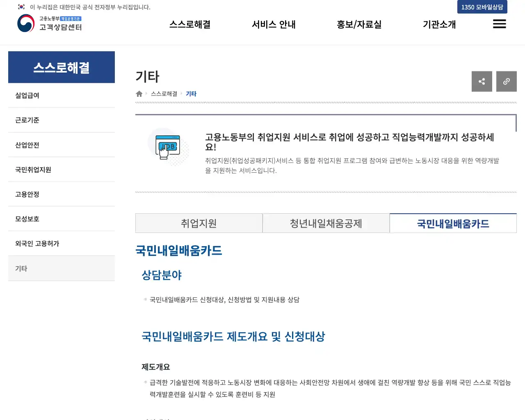Click the 고용노동부 고객상담센터 logo
525x420 pixels.
(x=49, y=24)
